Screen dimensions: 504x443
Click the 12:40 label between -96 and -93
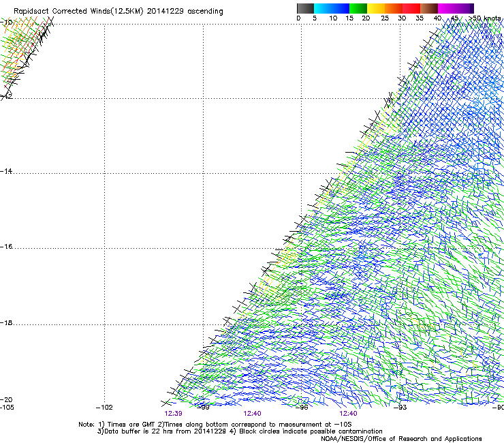coord(348,414)
